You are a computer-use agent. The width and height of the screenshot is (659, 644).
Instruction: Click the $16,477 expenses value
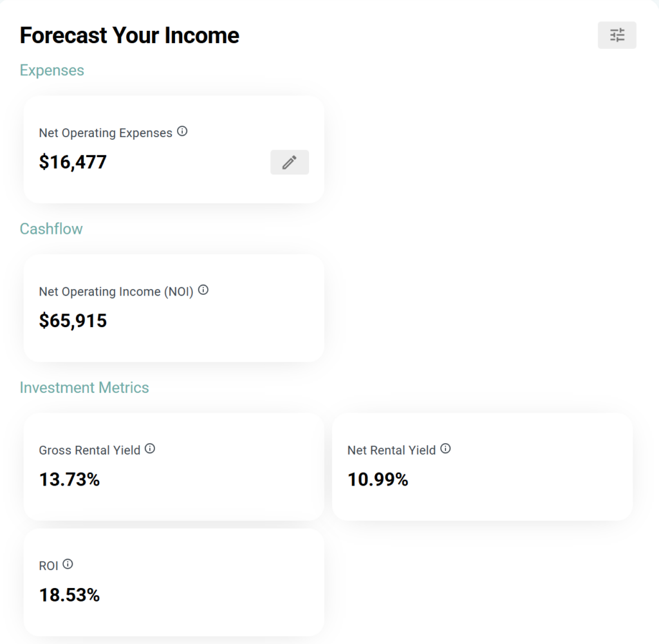click(73, 162)
